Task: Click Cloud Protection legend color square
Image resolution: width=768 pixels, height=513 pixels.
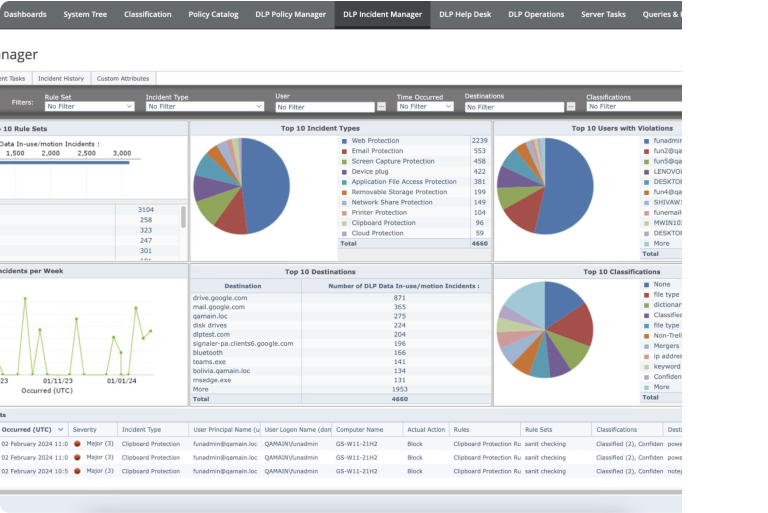Action: click(x=344, y=234)
